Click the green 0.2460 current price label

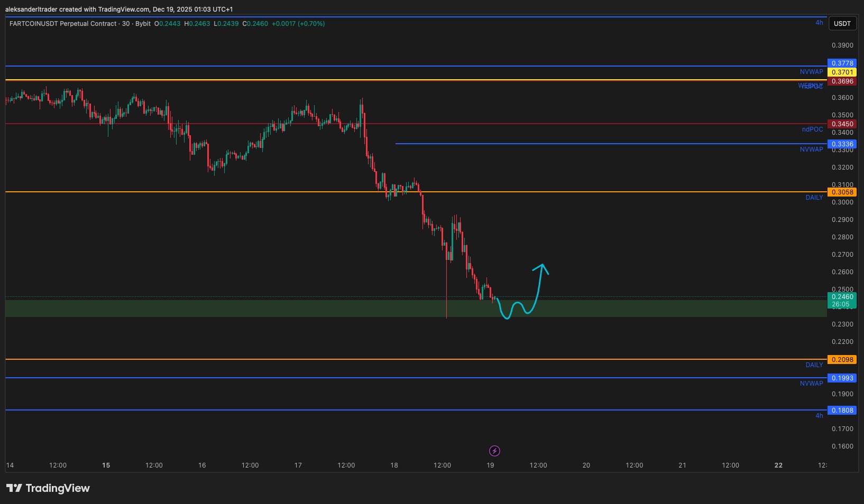842,297
